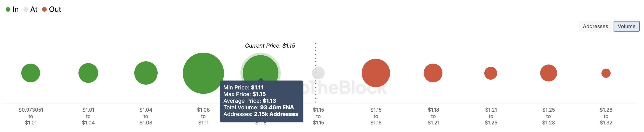Click the smallest red bubble, $1.28 to $1.32
This screenshot has width=644, height=132.
pyautogui.click(x=606, y=73)
